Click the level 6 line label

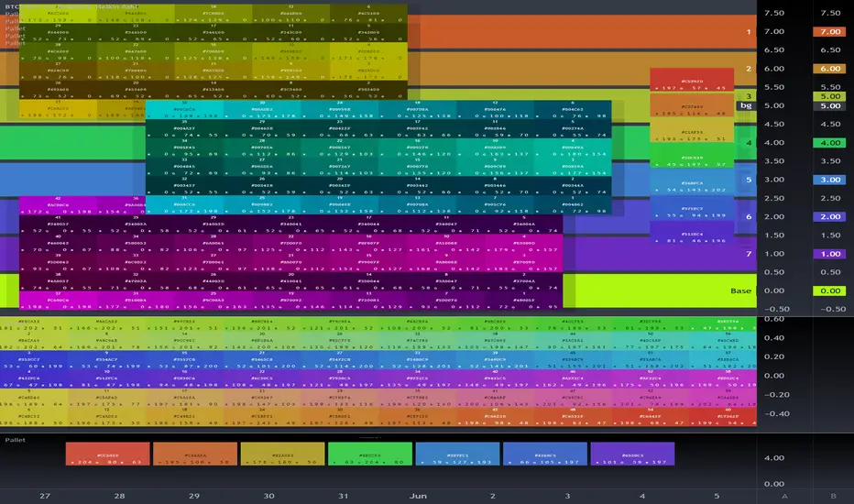click(749, 217)
